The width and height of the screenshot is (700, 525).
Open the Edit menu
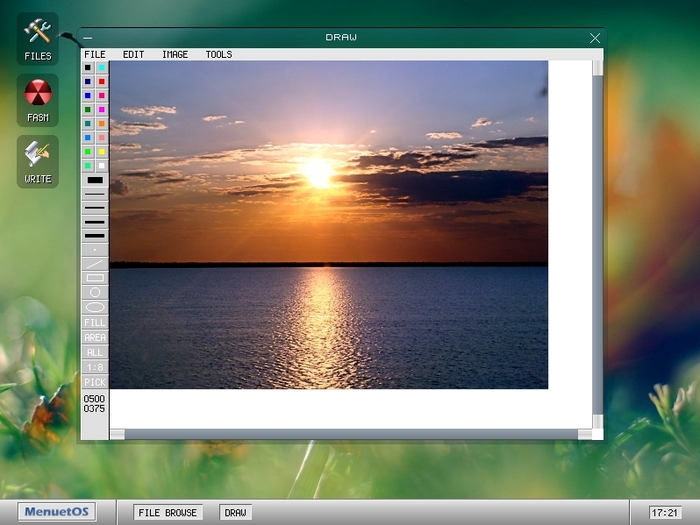(133, 54)
